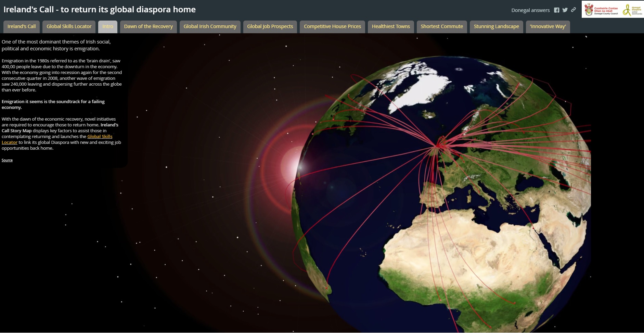
Task: Copy the share link icon
Action: (574, 10)
